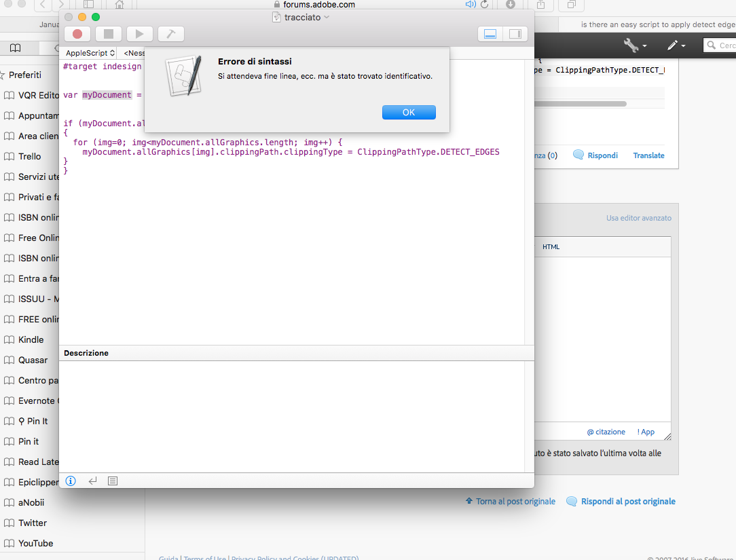Image resolution: width=736 pixels, height=560 pixels.
Task: Switch to HTML editor tab
Action: point(551,247)
